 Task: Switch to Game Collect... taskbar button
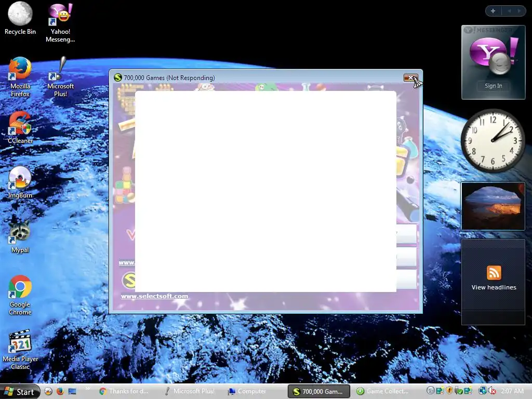point(383,391)
